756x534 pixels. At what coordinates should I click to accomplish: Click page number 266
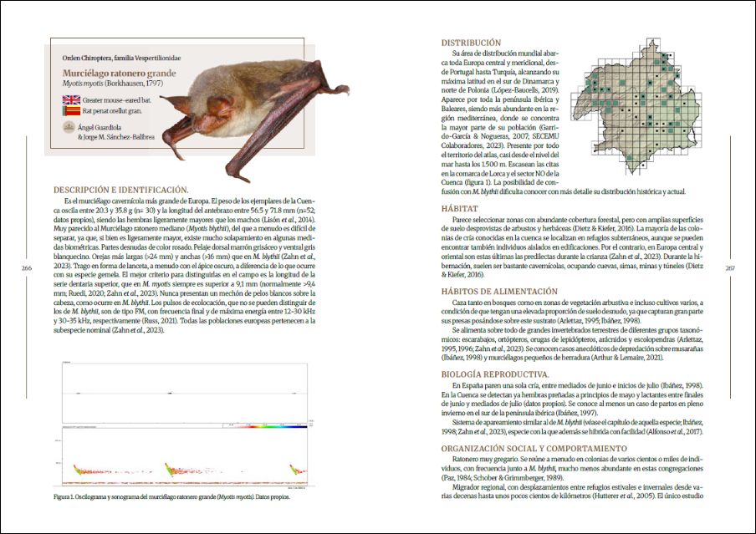(27, 268)
